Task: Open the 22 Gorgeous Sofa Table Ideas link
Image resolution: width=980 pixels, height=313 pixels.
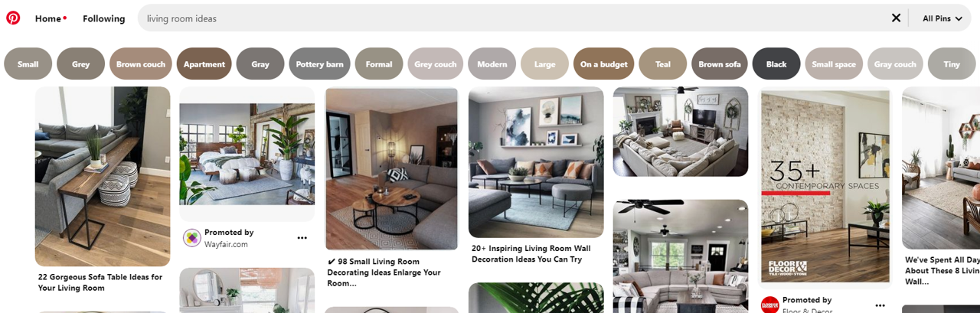Action: click(x=100, y=282)
